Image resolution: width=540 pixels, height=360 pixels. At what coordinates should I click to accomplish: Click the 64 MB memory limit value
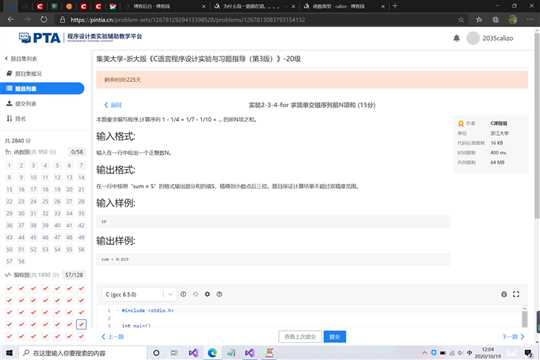498,162
